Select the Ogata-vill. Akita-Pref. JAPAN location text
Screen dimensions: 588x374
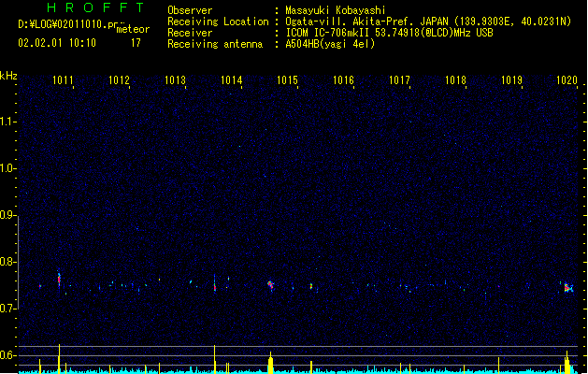[x=366, y=22]
